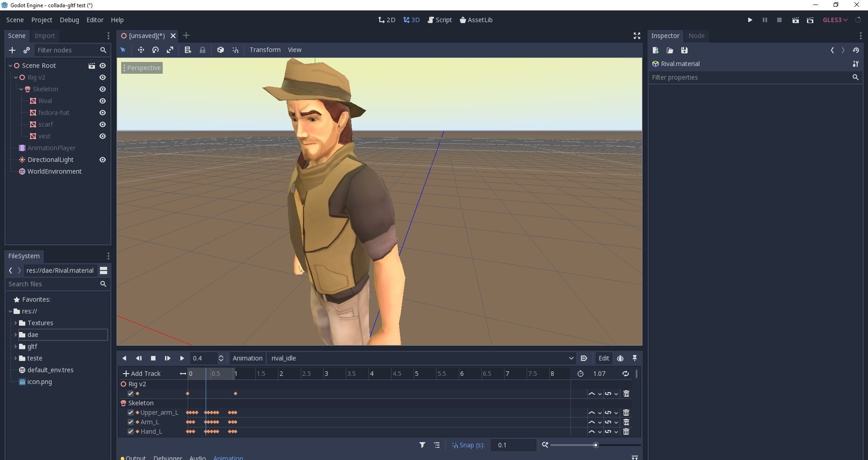Hide the scarf node

[x=103, y=124]
